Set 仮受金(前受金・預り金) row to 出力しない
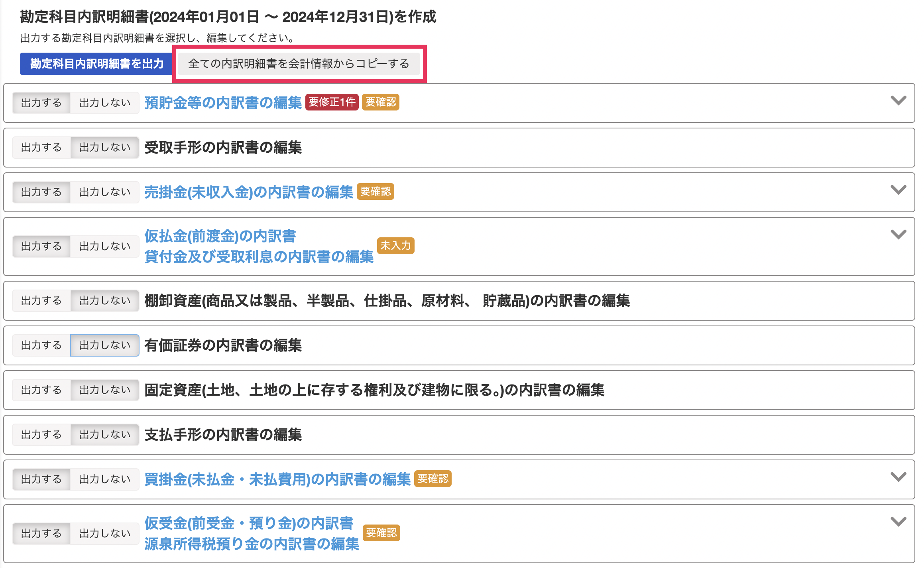 click(x=105, y=534)
